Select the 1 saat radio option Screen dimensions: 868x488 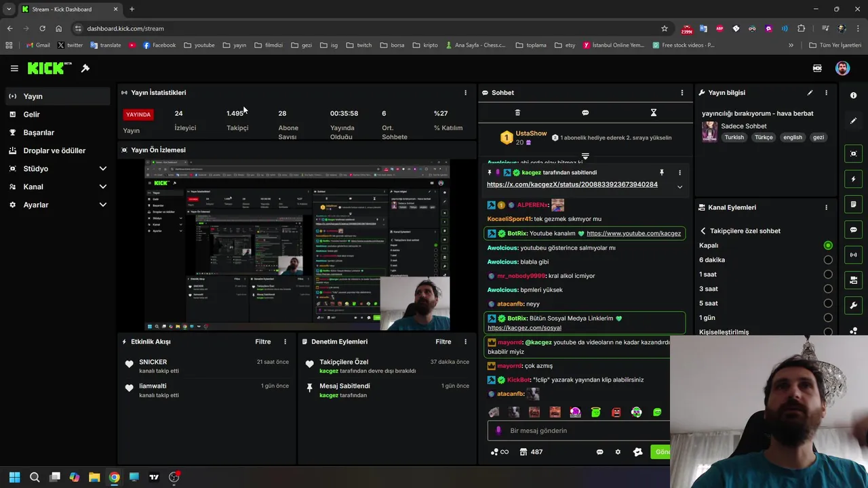click(827, 274)
